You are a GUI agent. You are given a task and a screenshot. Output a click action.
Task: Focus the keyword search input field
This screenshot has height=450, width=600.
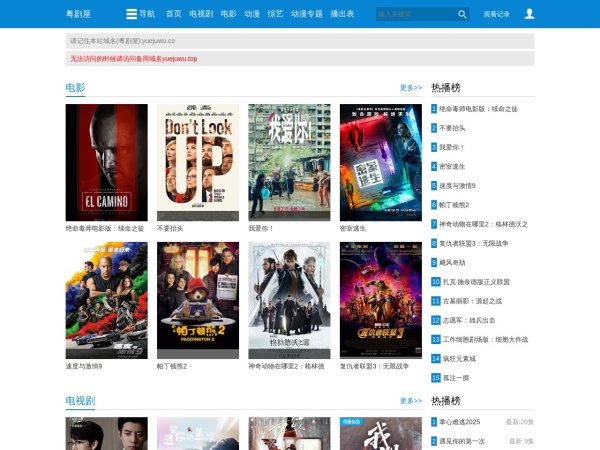416,14
